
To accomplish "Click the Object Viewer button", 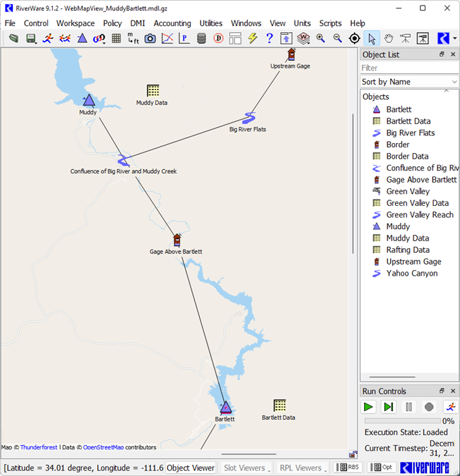I will point(191,468).
